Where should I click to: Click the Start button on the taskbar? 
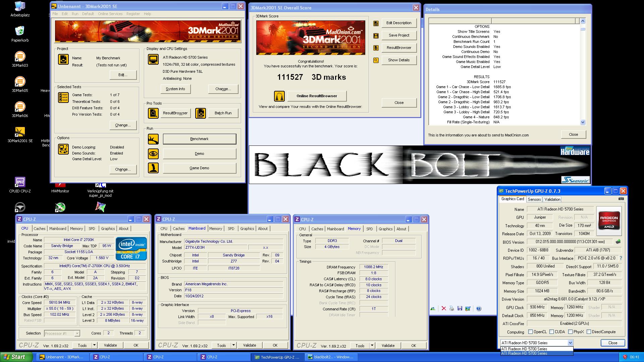pos(16,357)
